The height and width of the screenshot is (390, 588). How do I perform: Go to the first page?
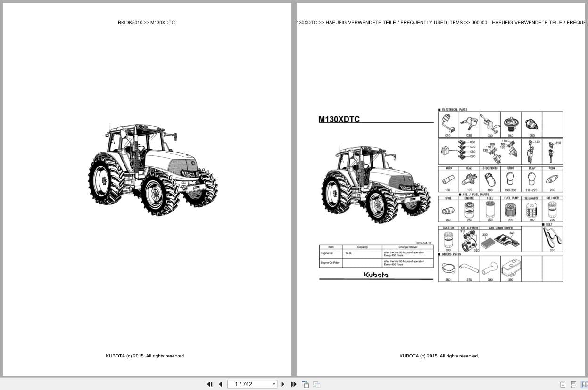coord(210,384)
